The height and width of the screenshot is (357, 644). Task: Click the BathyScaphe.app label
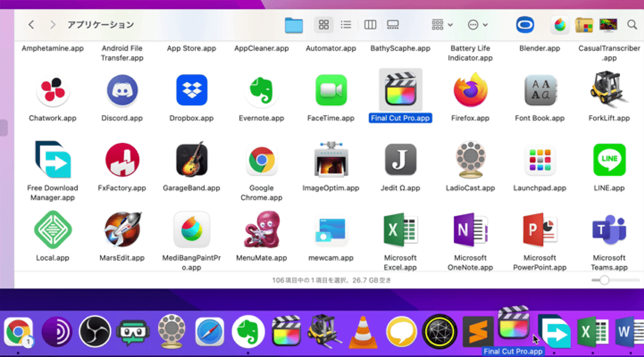click(400, 48)
